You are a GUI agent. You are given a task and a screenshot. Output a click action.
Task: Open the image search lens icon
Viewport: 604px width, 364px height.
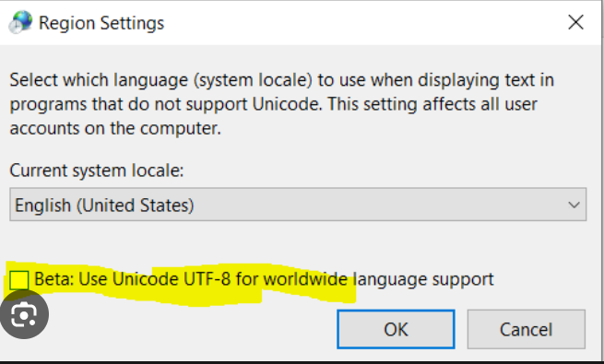pos(24,314)
